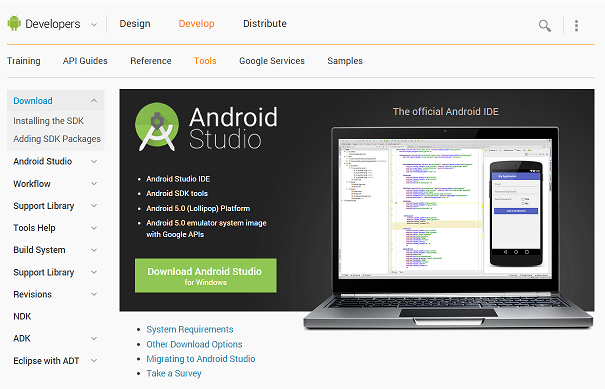Switch to the Distribute tab
Screen dimensions: 605x389
pyautogui.click(x=265, y=24)
